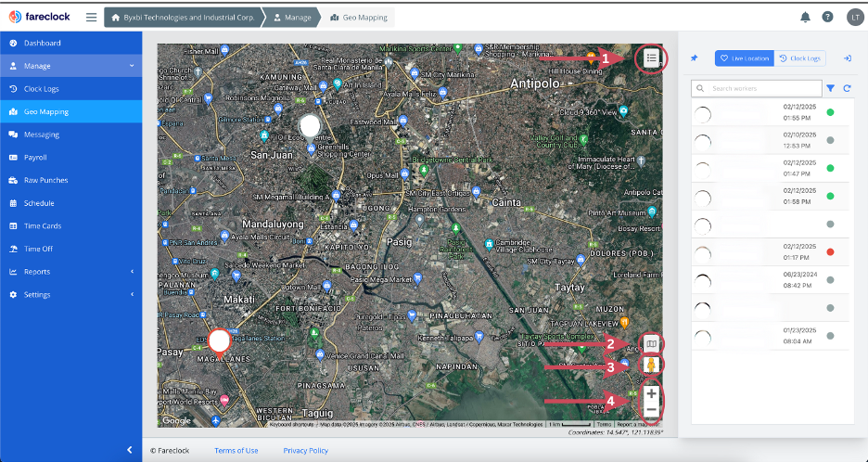Viewport: 868px width, 462px height.
Task: Collapse the side panel with arrow icon
Action: pos(847,58)
